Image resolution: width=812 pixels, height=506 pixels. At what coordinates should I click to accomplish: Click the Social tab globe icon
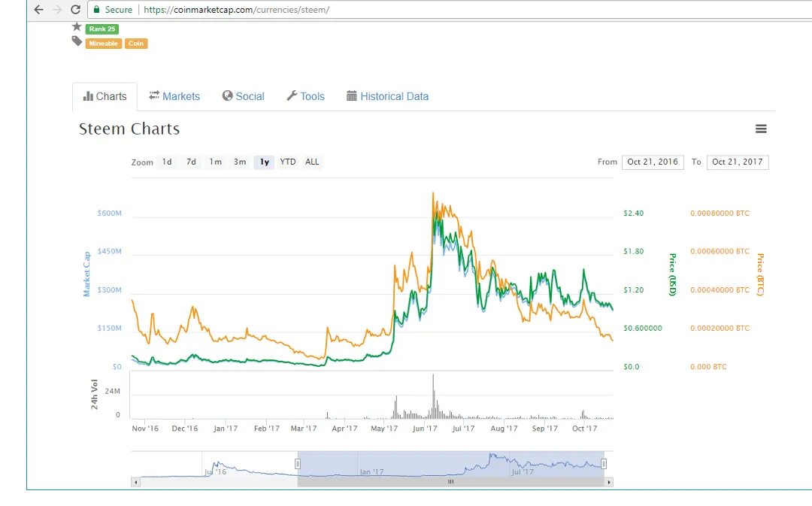pyautogui.click(x=227, y=95)
